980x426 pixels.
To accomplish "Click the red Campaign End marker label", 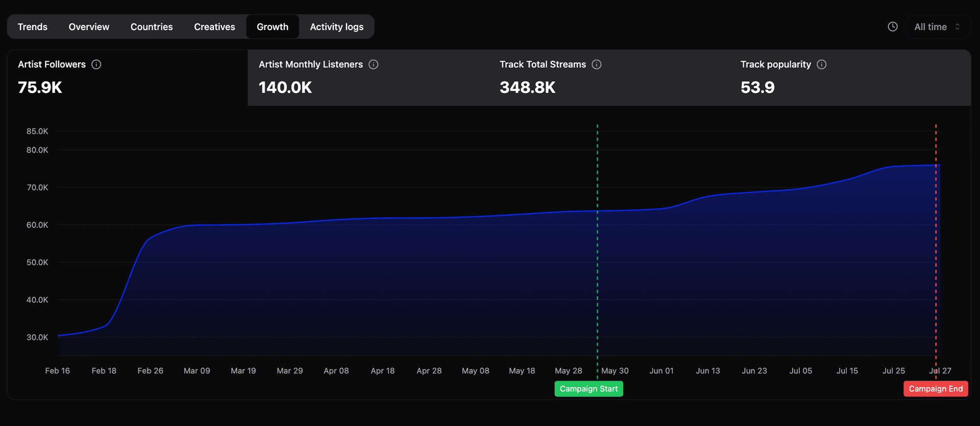I will click(x=936, y=389).
